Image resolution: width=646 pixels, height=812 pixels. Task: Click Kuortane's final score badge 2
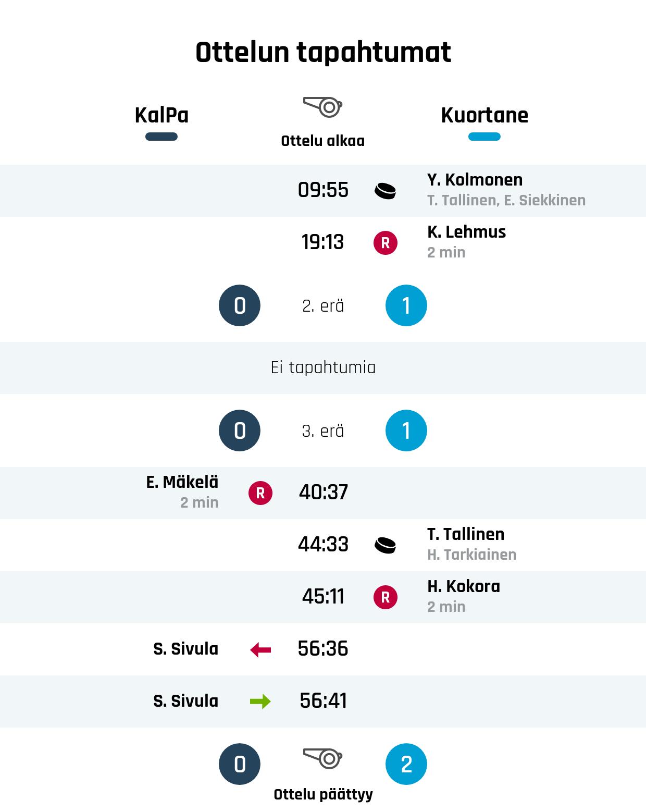tap(406, 764)
